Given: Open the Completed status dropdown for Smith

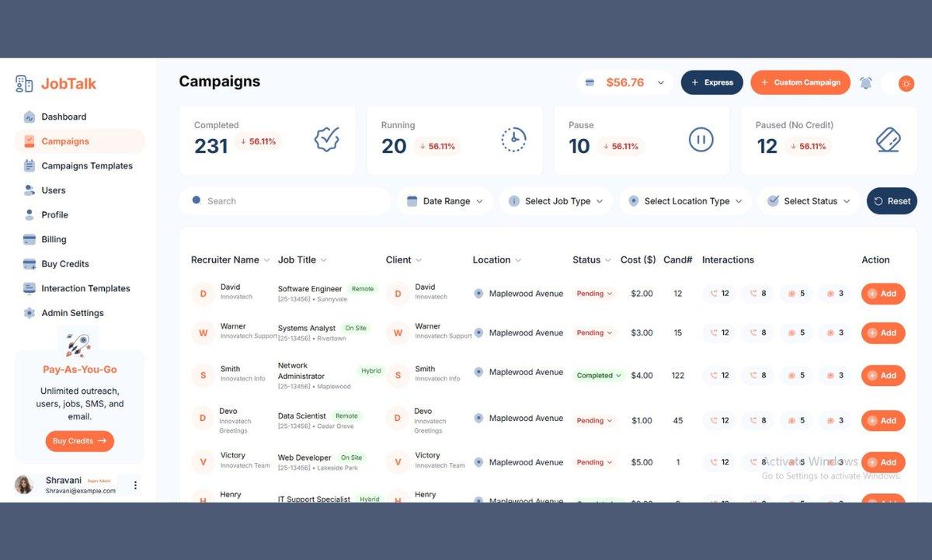Looking at the screenshot, I should tap(599, 375).
